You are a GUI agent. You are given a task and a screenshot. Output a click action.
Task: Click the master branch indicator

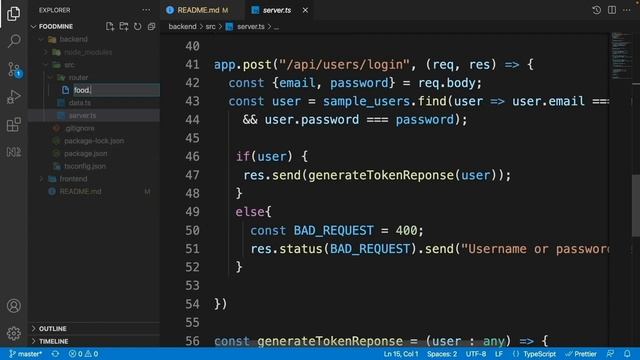click(26, 354)
